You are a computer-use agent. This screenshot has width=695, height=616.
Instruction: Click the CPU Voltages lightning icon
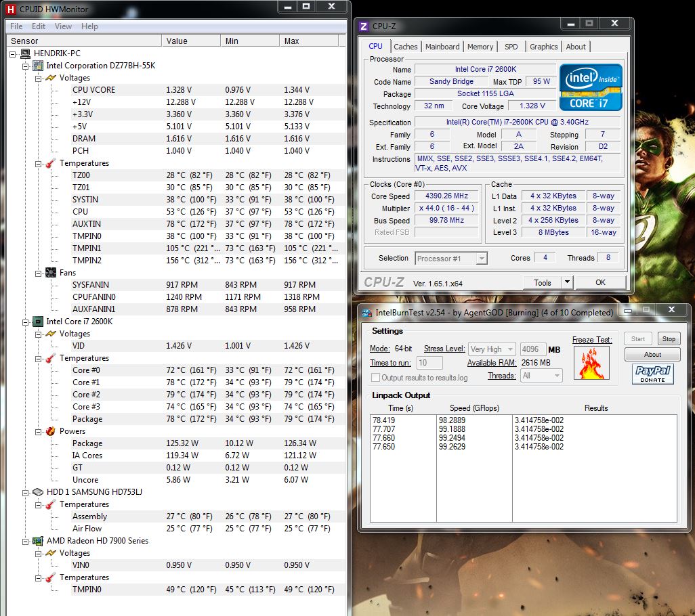pos(51,334)
